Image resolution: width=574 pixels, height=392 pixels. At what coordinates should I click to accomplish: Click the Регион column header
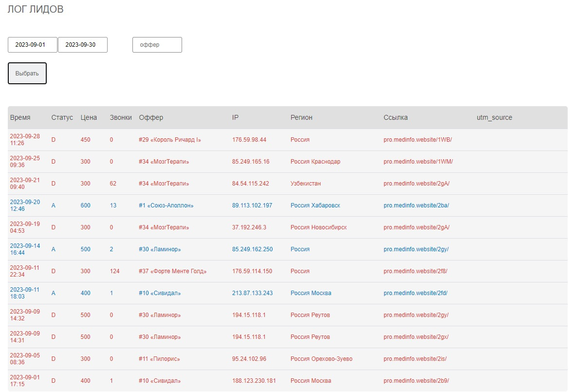(x=301, y=117)
